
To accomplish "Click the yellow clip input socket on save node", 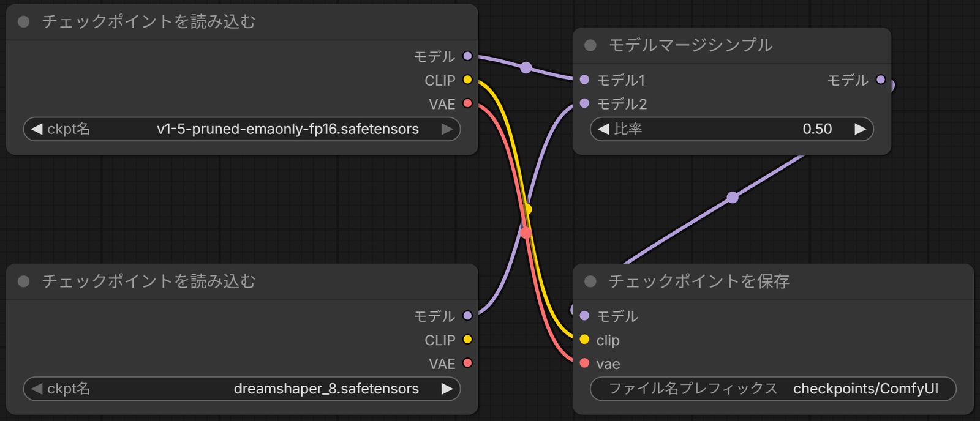I will [584, 340].
